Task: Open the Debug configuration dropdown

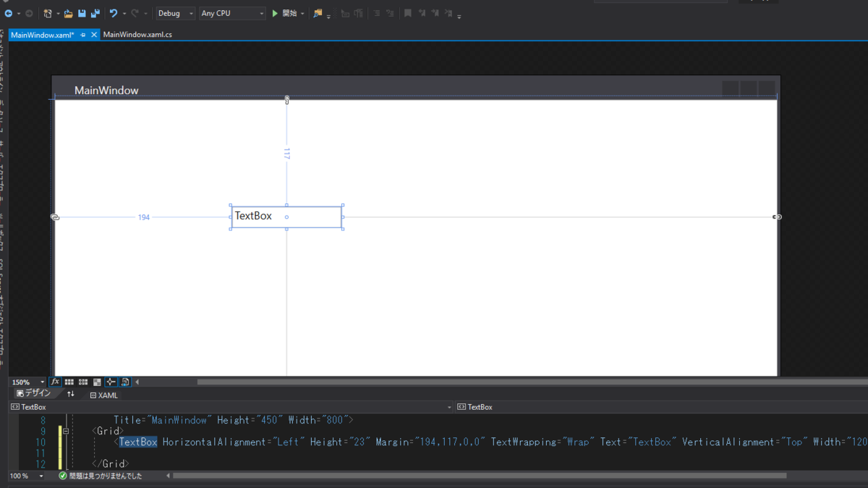Action: (x=176, y=13)
